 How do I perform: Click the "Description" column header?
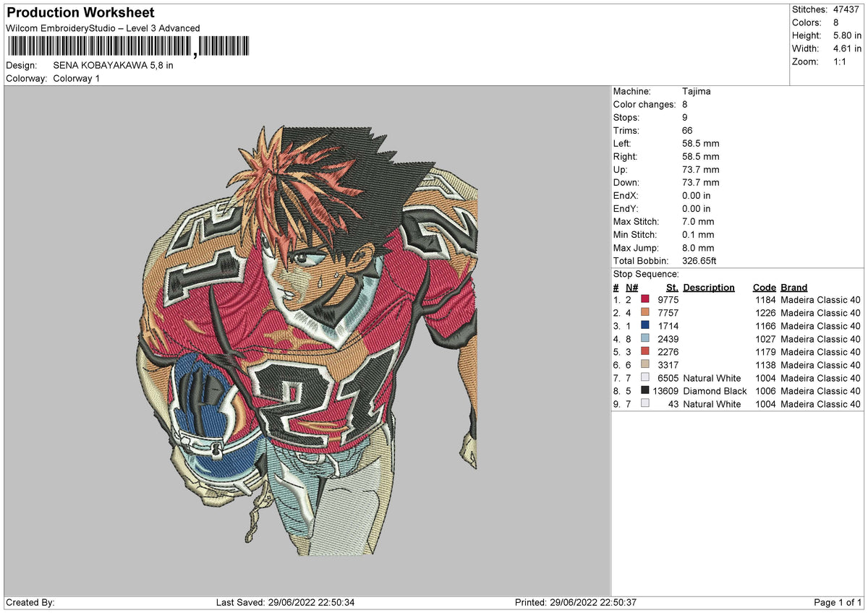[709, 288]
